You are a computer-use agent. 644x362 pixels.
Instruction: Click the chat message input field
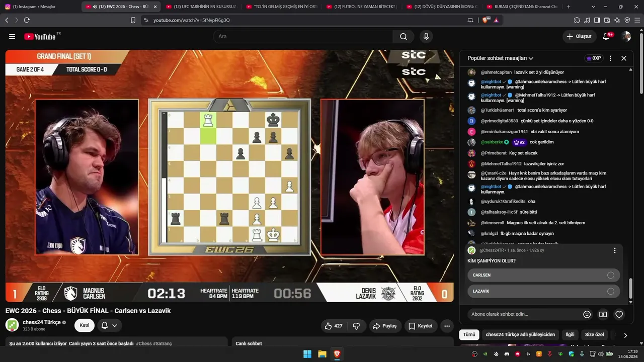tap(523, 314)
